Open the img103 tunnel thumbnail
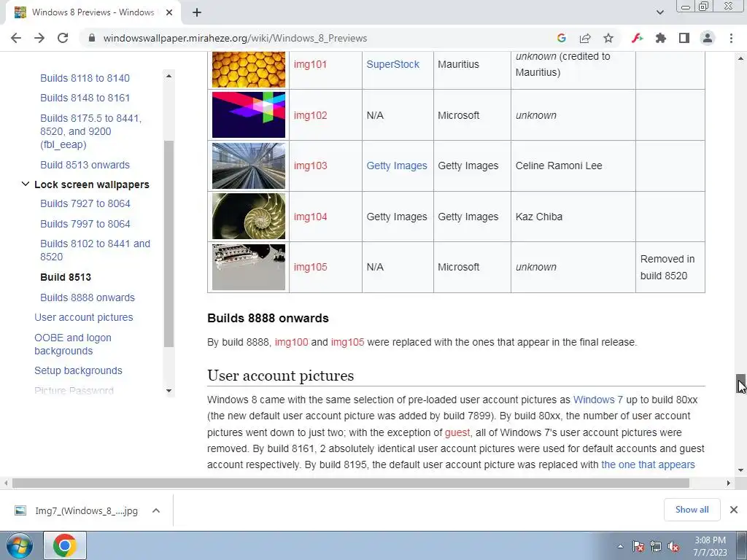 [x=248, y=166]
